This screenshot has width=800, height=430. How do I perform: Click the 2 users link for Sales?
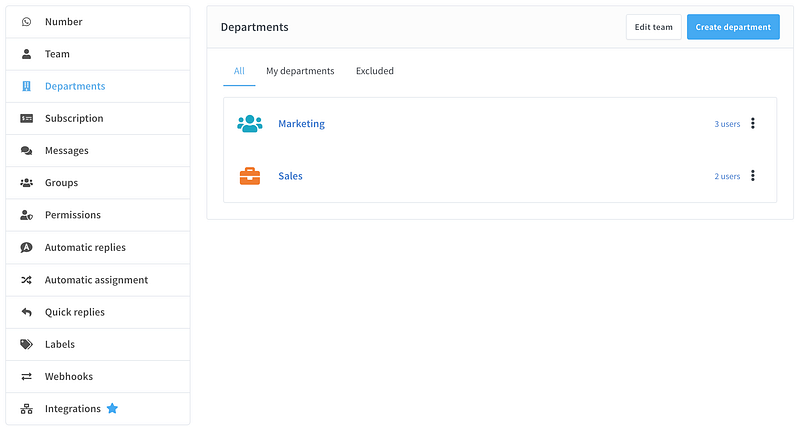[x=727, y=176]
